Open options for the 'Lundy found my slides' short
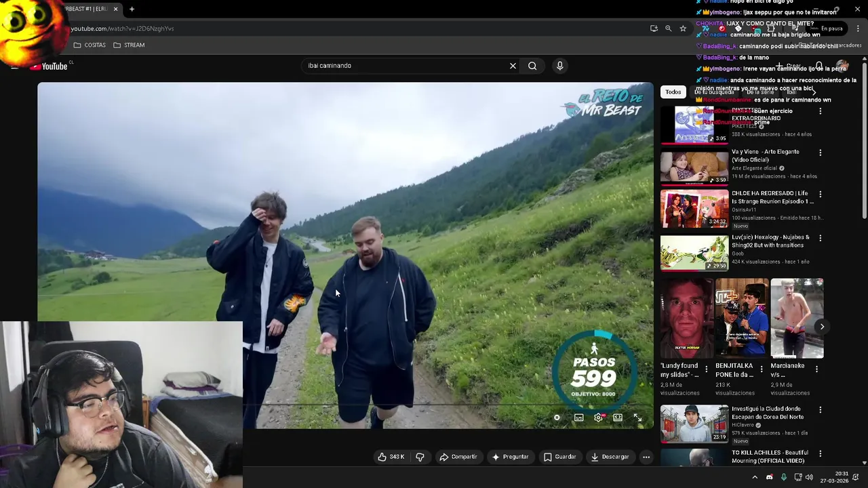 click(x=706, y=369)
